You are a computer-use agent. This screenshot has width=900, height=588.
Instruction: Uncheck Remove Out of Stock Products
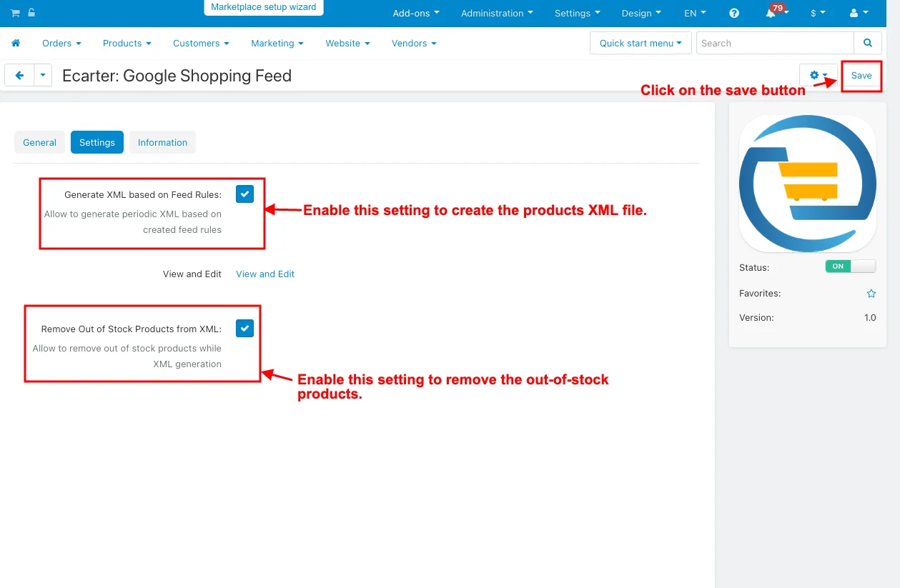244,329
